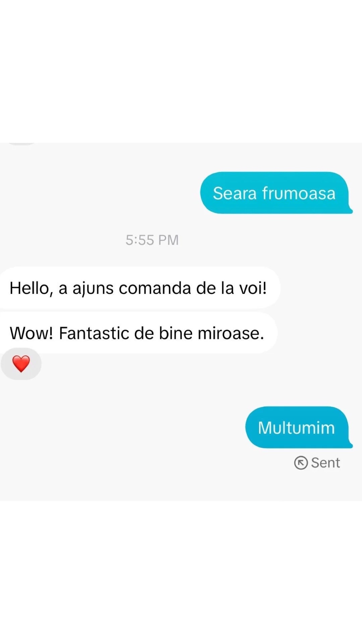This screenshot has height=644, width=362.
Task: Click the 'Sent' delivery status label
Action: (325, 463)
